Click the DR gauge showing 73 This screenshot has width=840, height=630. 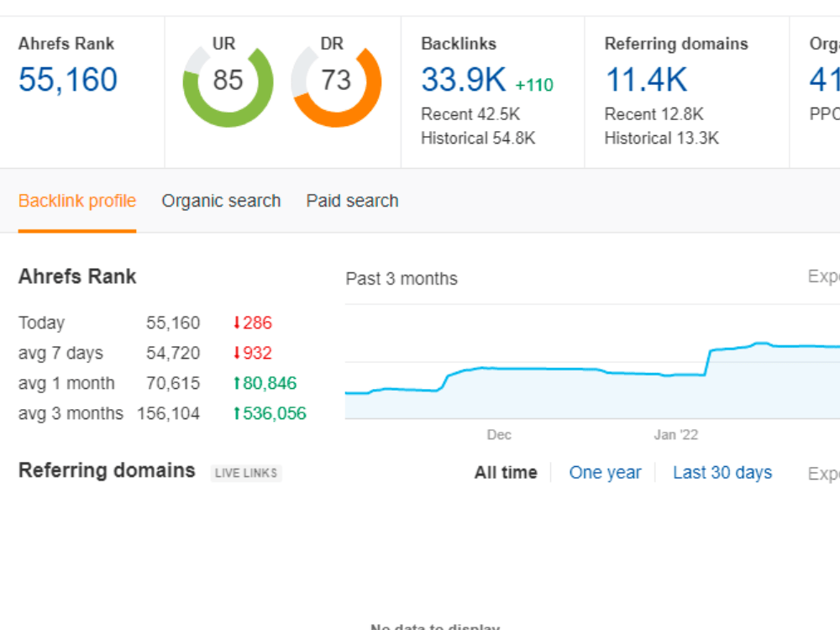pyautogui.click(x=336, y=81)
